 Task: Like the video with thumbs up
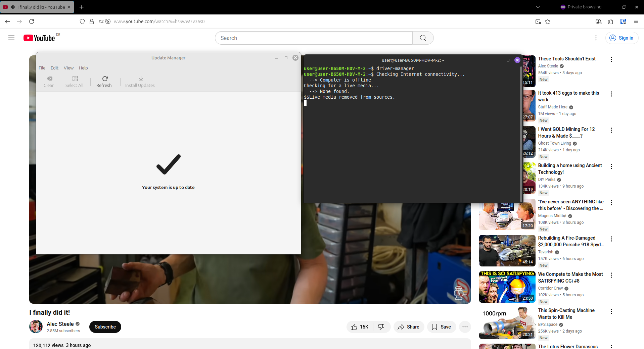360,327
